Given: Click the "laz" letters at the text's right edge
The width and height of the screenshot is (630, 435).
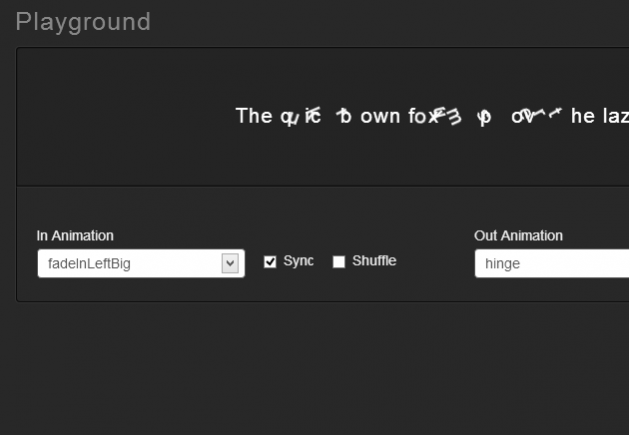Looking at the screenshot, I should 615,117.
